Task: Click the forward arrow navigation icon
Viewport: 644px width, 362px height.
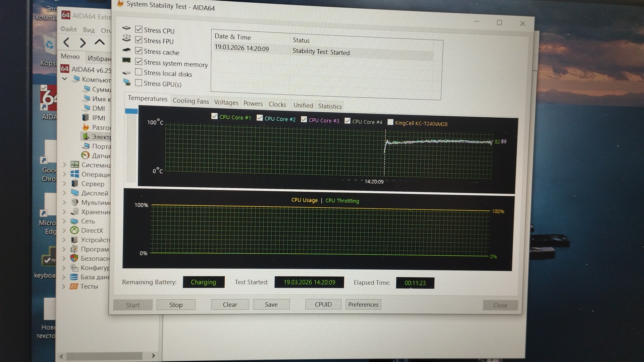Action: (x=83, y=43)
